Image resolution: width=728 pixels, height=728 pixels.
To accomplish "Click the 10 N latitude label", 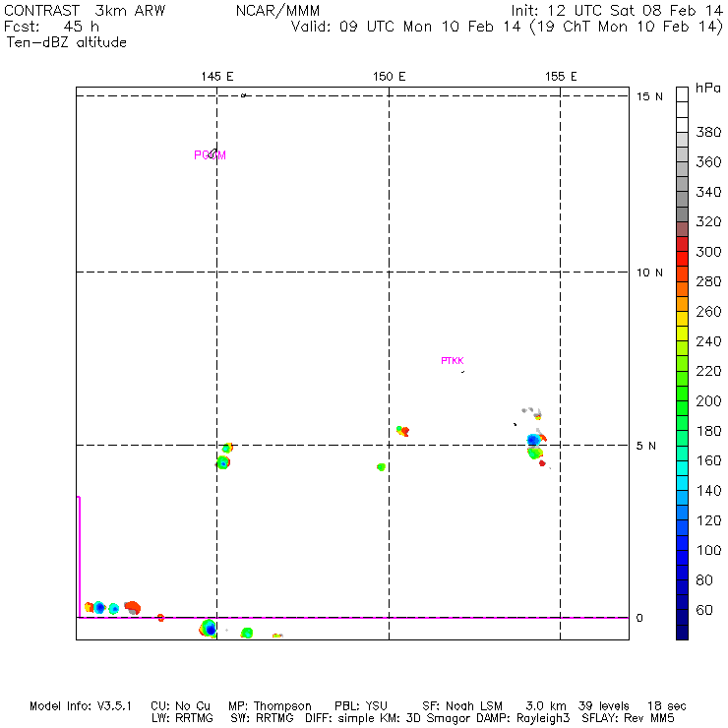I will (649, 273).
